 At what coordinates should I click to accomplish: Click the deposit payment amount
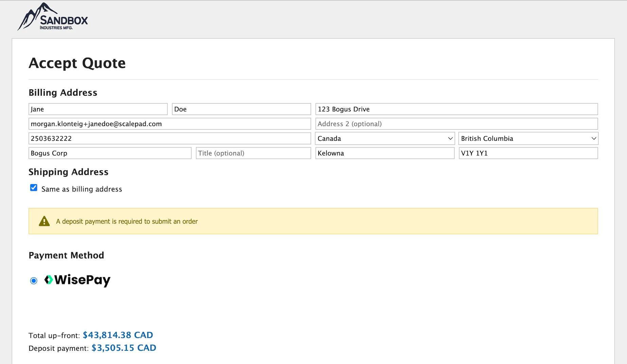tap(124, 348)
